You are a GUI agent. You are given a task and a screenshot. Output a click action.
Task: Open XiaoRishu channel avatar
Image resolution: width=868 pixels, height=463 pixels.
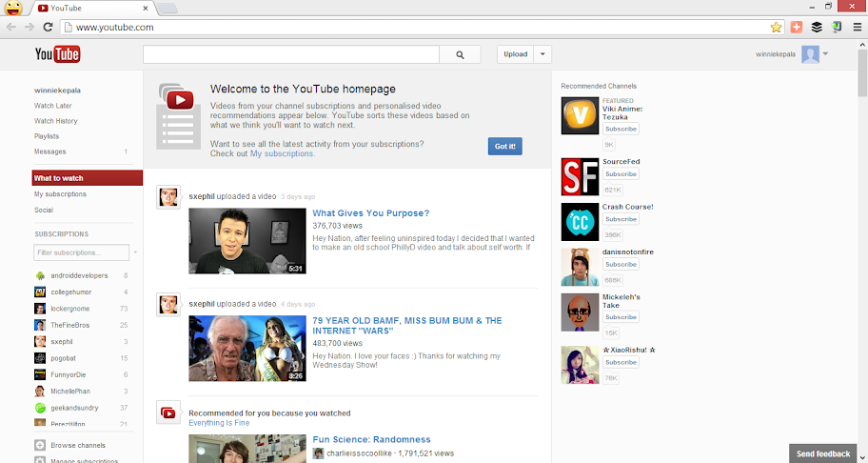pyautogui.click(x=580, y=365)
